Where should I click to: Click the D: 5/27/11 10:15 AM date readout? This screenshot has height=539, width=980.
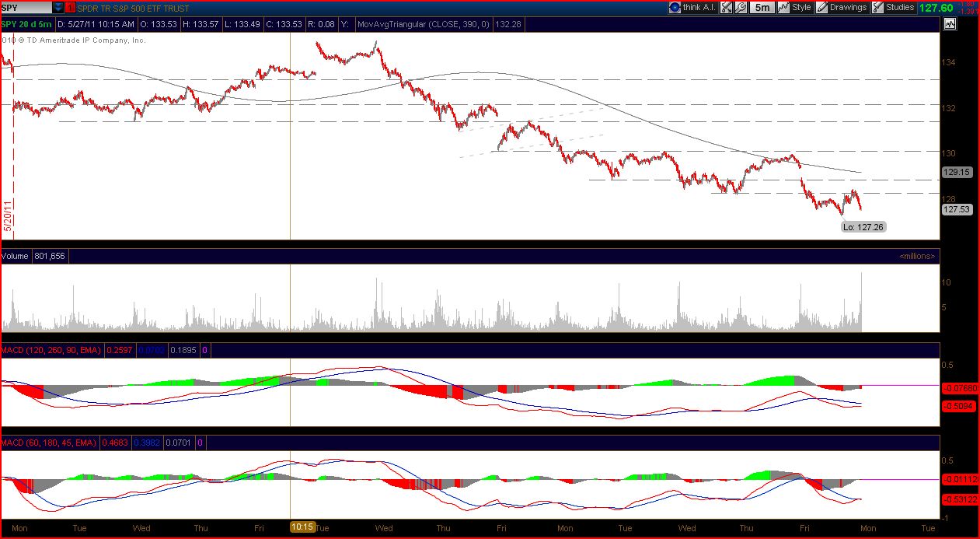[x=96, y=24]
